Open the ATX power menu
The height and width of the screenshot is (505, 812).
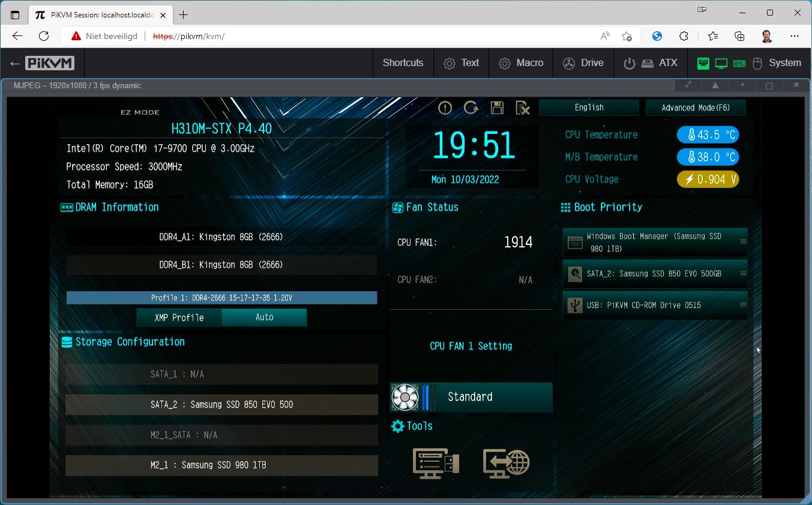click(x=650, y=63)
